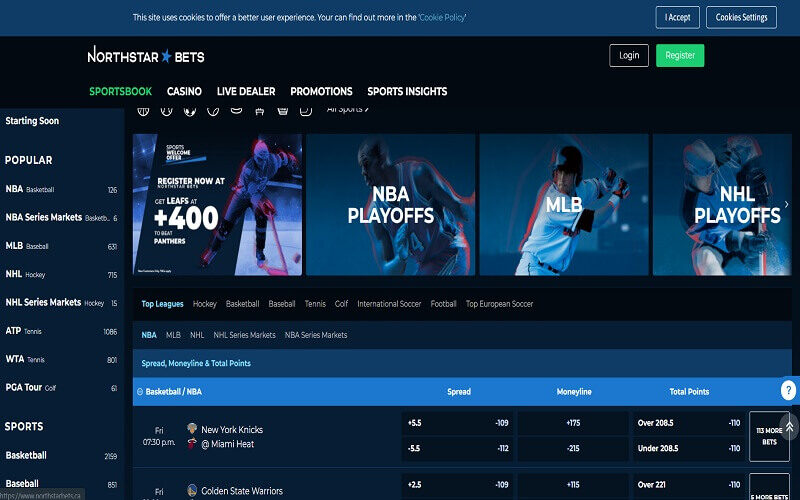Switch to the Tennis tab
Viewport: 800px width, 500px height.
pos(315,304)
